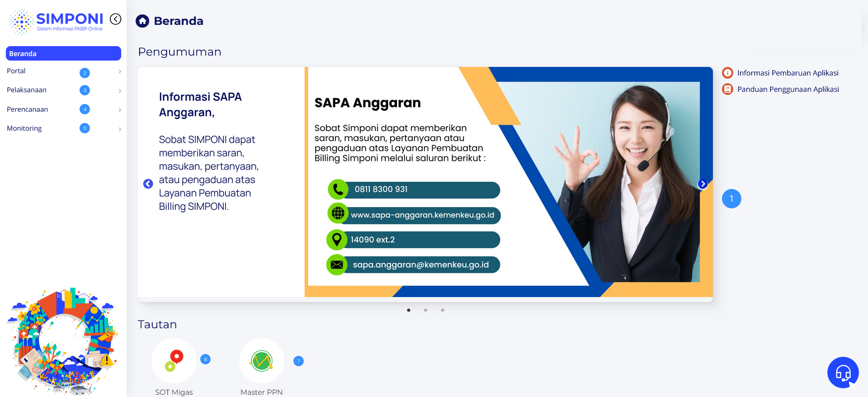Viewport: 868px width, 397px height.
Task: Select the second carousel dot
Action: point(425,310)
